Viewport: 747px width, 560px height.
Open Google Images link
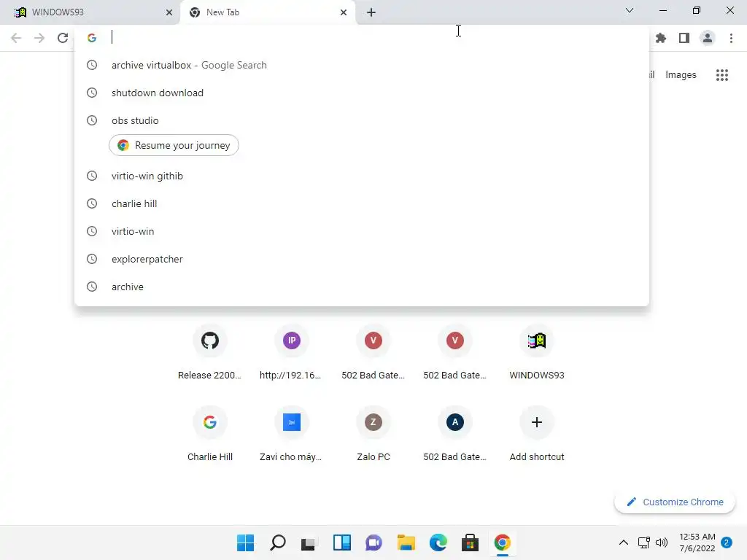coord(681,75)
